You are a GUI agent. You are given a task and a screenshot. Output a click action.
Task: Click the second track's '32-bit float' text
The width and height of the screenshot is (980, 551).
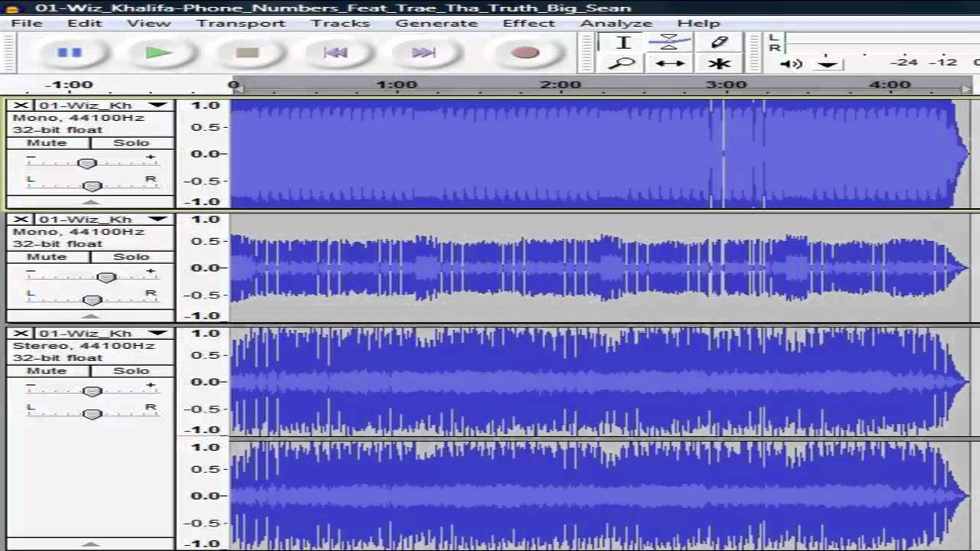pos(57,243)
